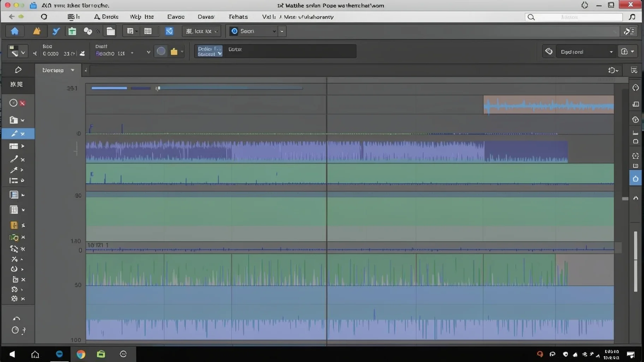Click the back arrow in the menu bar
Image resolution: width=644 pixels, height=362 pixels.
(12, 17)
